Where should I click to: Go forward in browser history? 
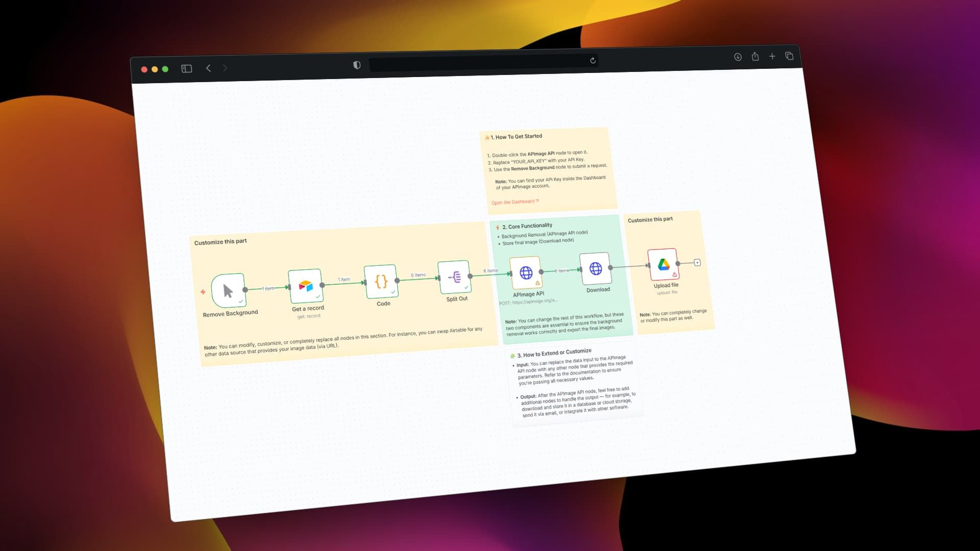[x=225, y=68]
